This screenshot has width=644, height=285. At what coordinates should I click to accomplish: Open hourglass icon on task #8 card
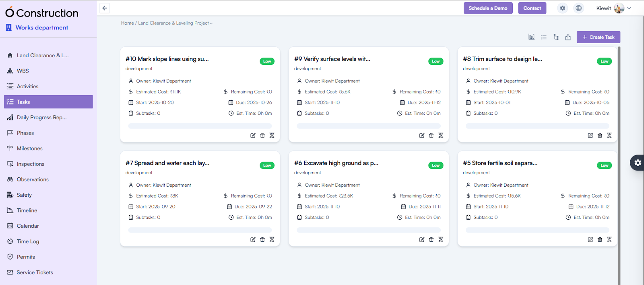[609, 135]
